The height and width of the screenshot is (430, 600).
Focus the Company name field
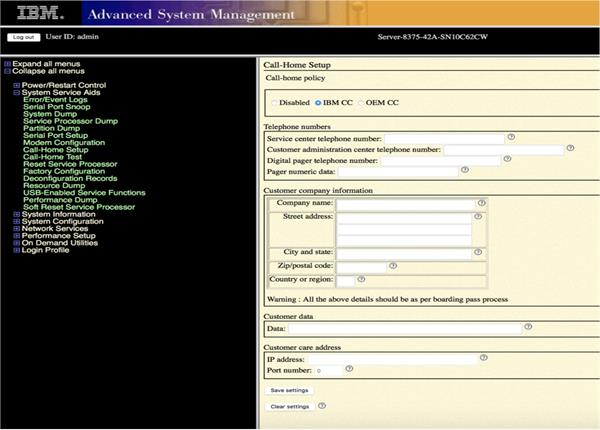click(x=406, y=204)
